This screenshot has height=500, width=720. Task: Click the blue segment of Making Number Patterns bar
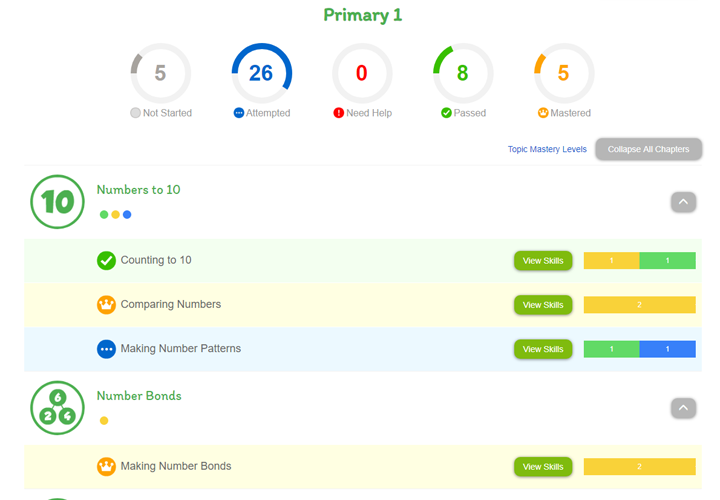tap(667, 349)
